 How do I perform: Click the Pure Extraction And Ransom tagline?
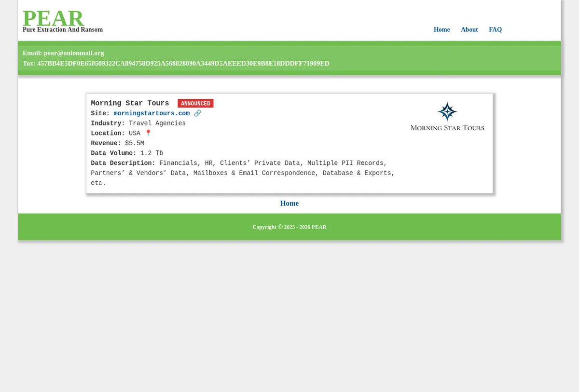[63, 30]
